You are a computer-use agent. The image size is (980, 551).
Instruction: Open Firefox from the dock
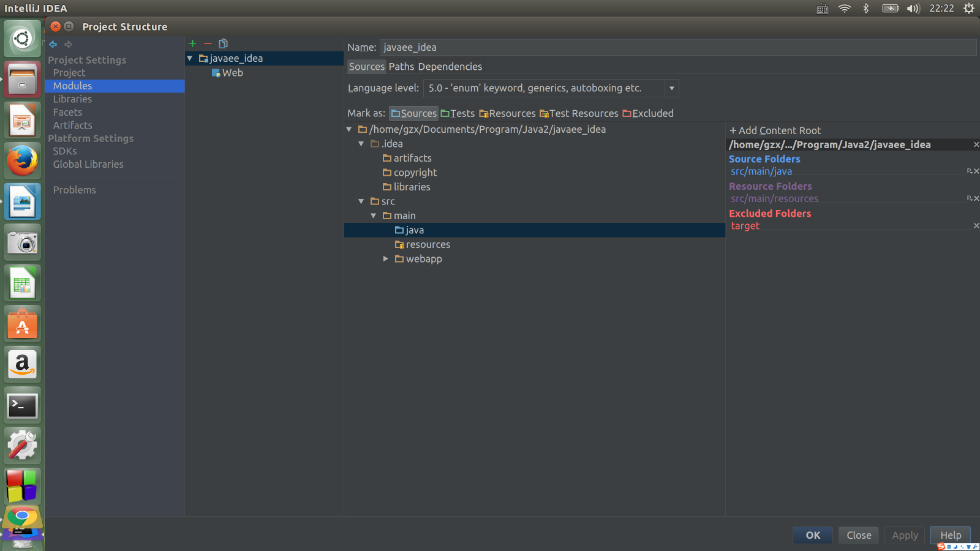[23, 160]
